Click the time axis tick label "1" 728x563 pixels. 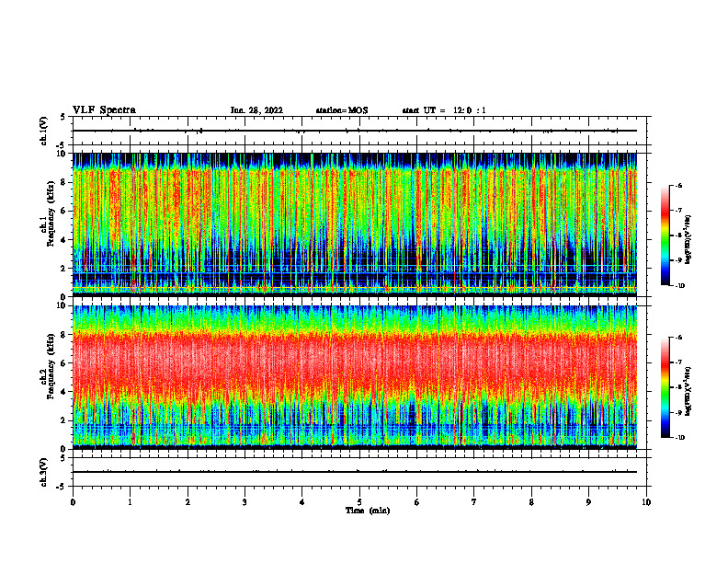click(x=130, y=502)
